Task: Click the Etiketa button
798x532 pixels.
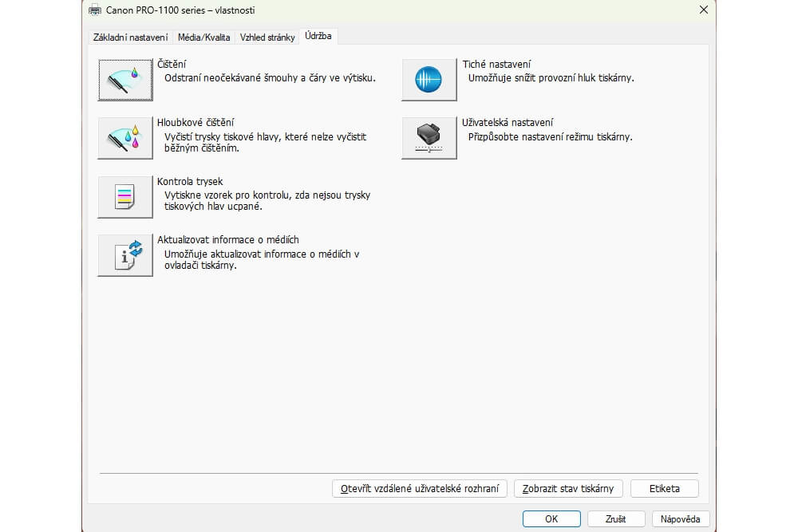Action: (664, 489)
